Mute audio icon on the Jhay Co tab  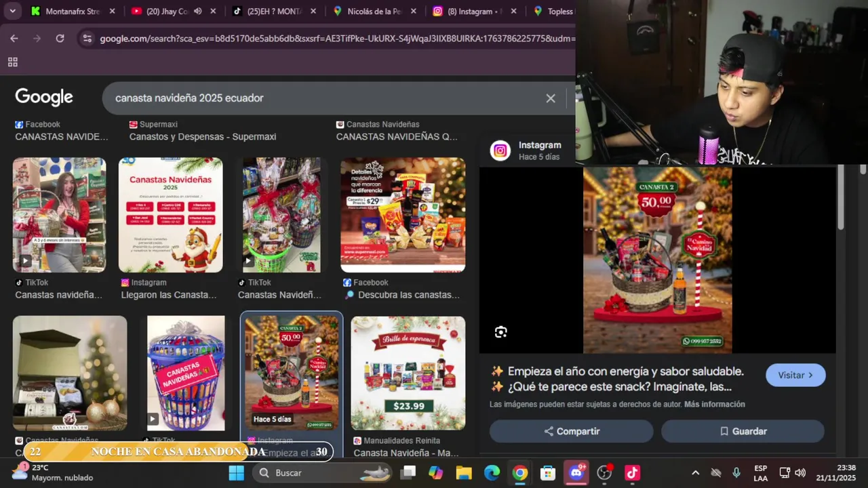[198, 11]
